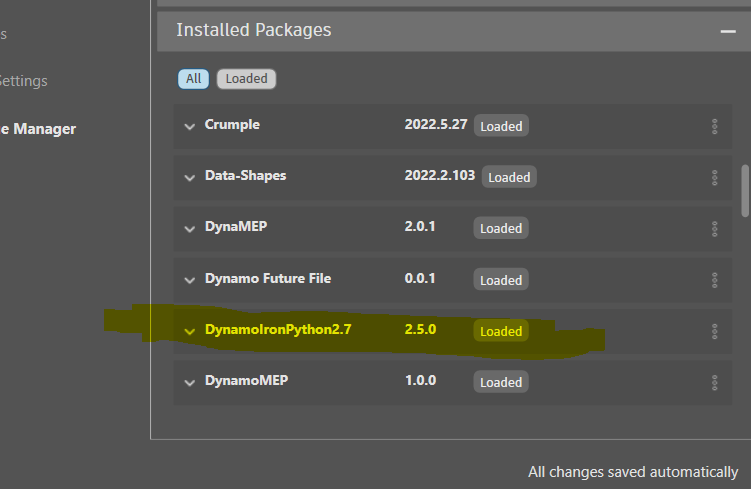Open options menu for DynamoIronPython2.7 package

pos(714,331)
